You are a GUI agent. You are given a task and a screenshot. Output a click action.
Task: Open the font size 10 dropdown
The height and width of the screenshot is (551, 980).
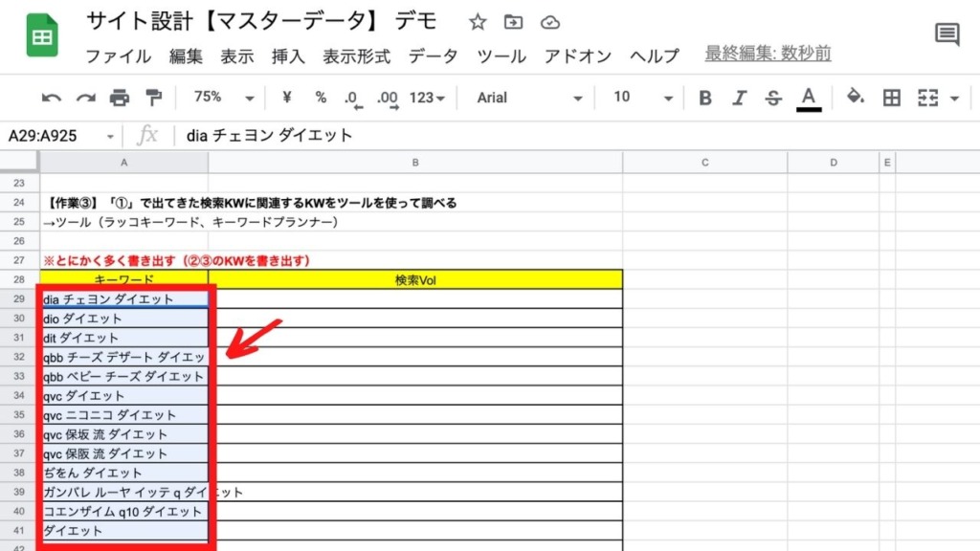tap(642, 98)
